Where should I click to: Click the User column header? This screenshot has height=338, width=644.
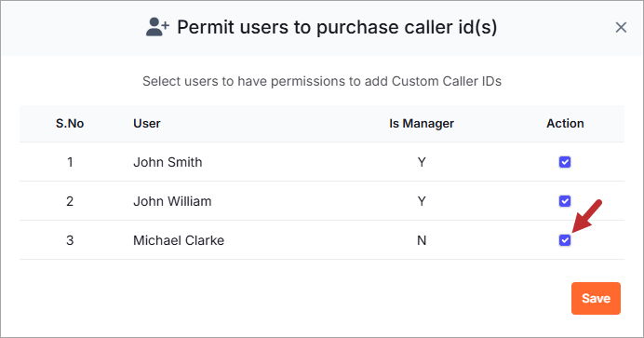click(x=147, y=124)
